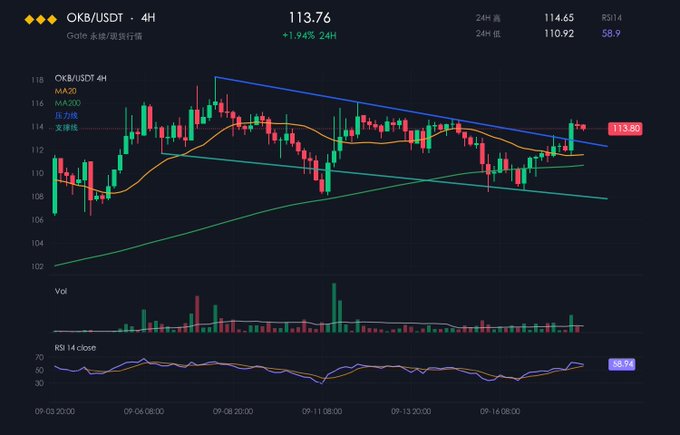Click RSI axis label 30
Screen dimensions: 680x435
39,383
